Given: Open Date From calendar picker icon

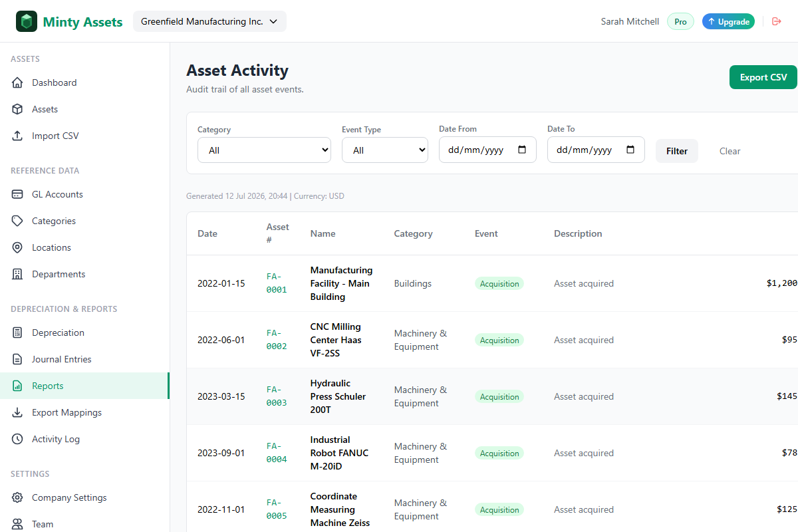Looking at the screenshot, I should pos(522,150).
